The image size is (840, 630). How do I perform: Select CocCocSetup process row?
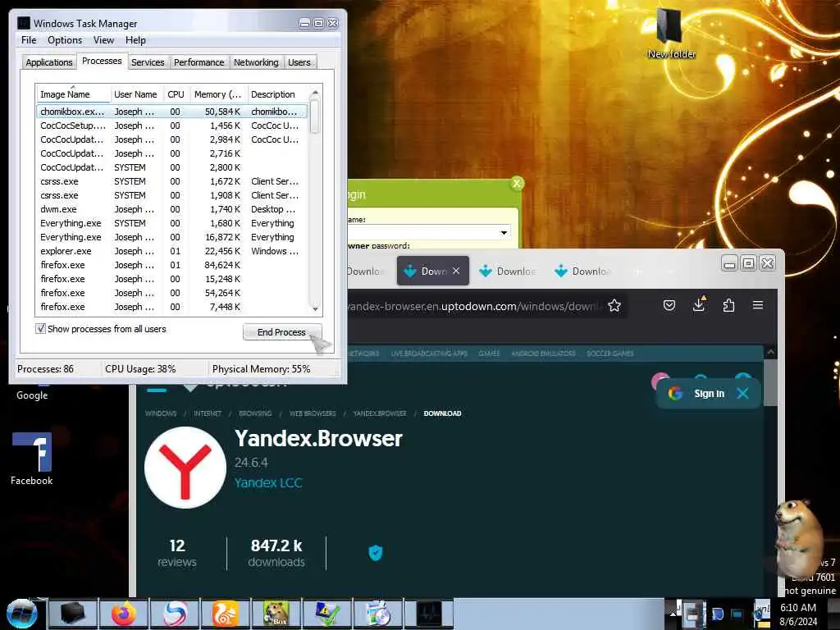pyautogui.click(x=172, y=126)
